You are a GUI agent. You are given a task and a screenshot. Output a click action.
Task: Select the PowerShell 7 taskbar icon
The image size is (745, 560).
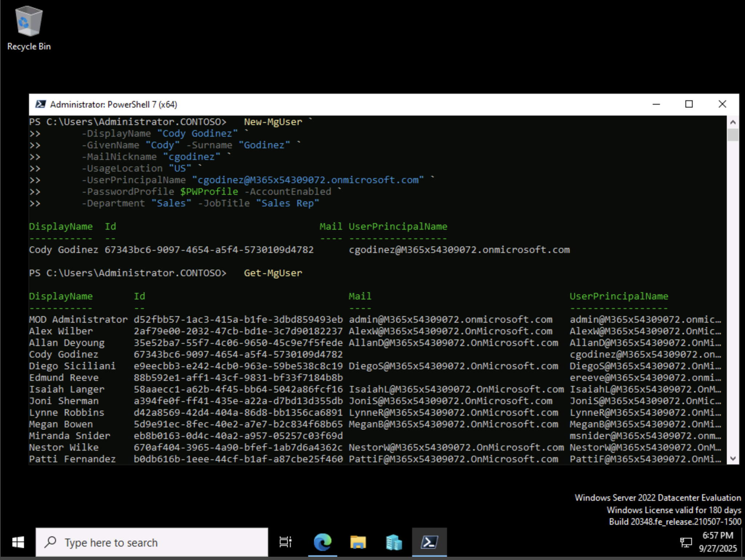pos(429,542)
